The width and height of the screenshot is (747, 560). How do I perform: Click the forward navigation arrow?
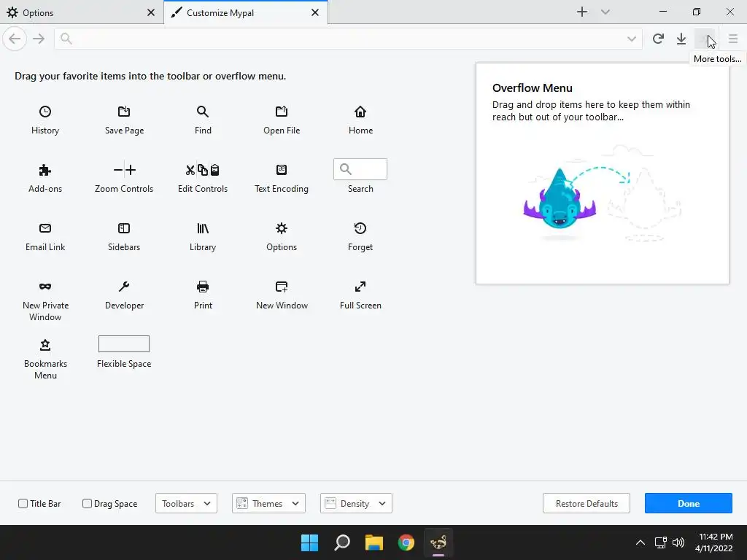[39, 39]
